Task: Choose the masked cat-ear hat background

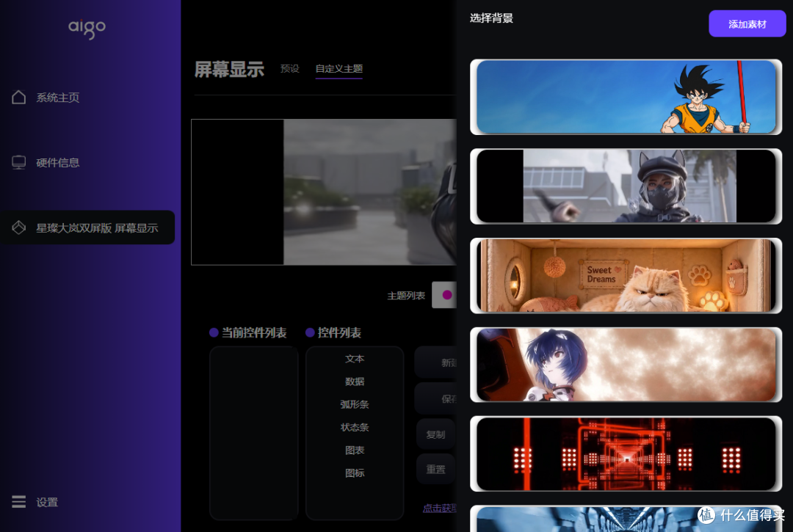Action: click(x=626, y=186)
